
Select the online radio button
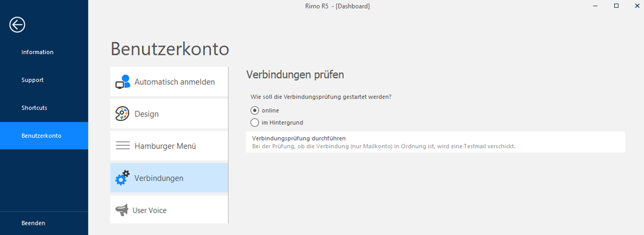point(255,111)
